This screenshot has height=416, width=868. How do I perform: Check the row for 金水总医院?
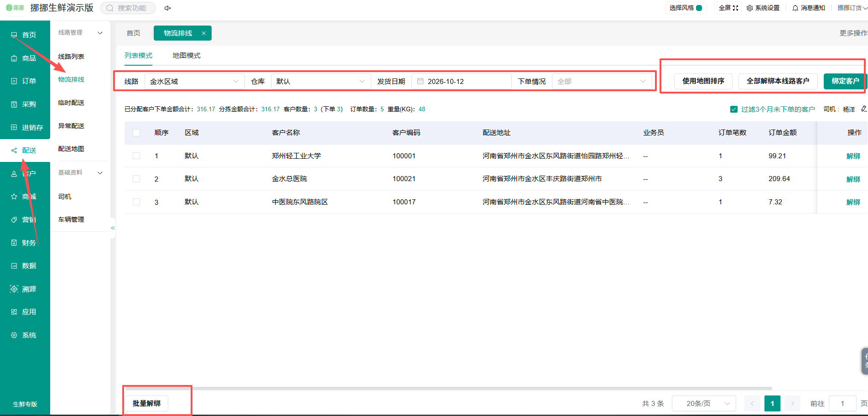tap(136, 179)
